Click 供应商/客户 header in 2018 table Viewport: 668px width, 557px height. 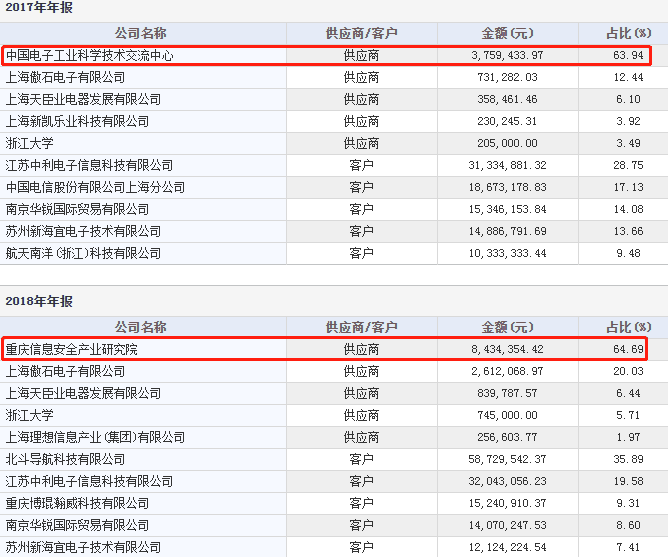pyautogui.click(x=361, y=327)
